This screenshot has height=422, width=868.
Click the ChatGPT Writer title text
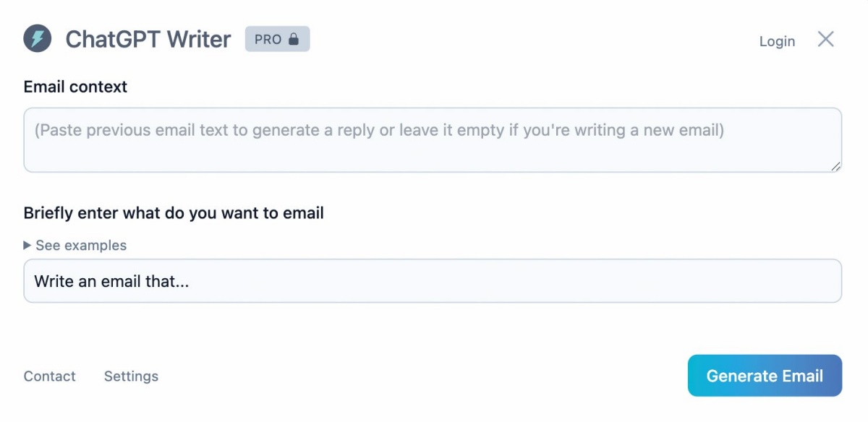[x=148, y=39]
